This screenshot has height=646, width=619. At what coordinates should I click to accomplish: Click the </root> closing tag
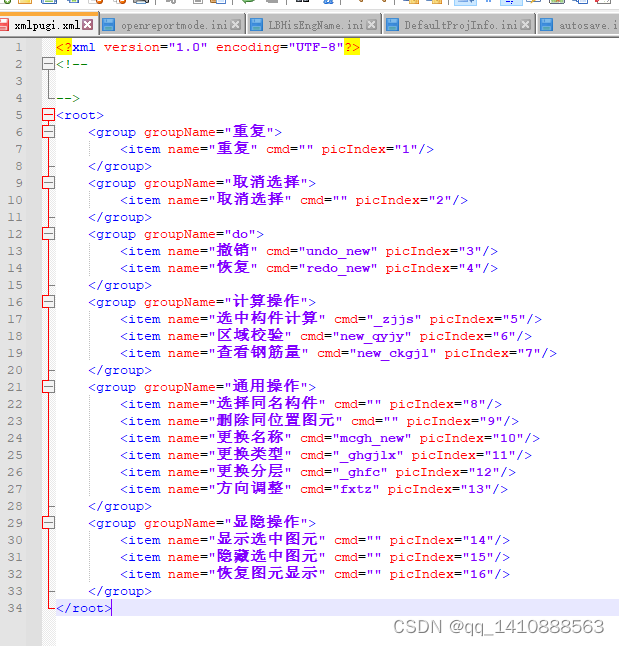coord(84,608)
